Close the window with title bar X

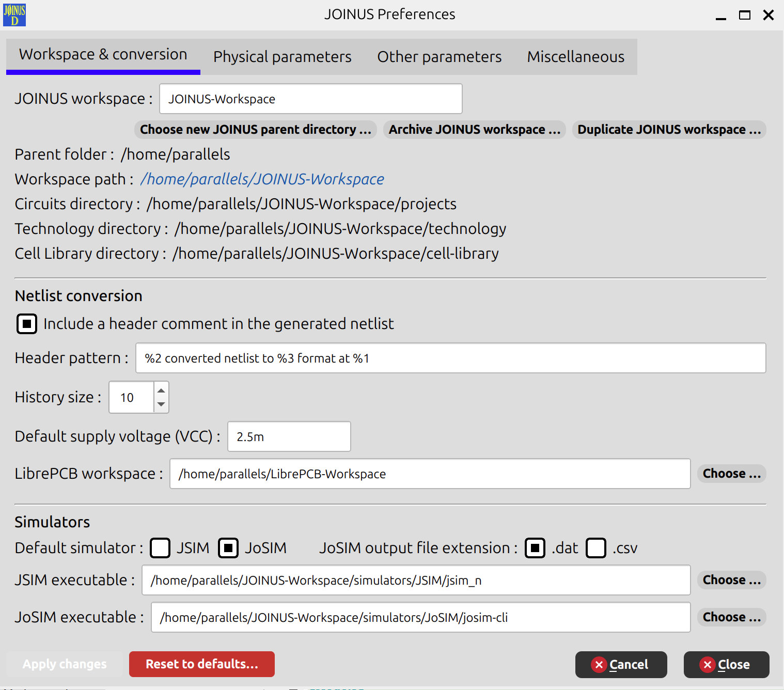click(x=769, y=15)
